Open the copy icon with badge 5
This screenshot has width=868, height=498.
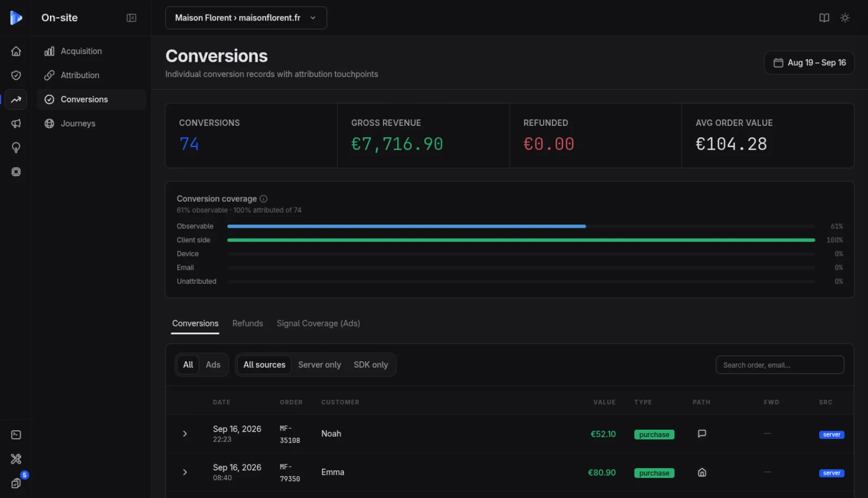[16, 483]
